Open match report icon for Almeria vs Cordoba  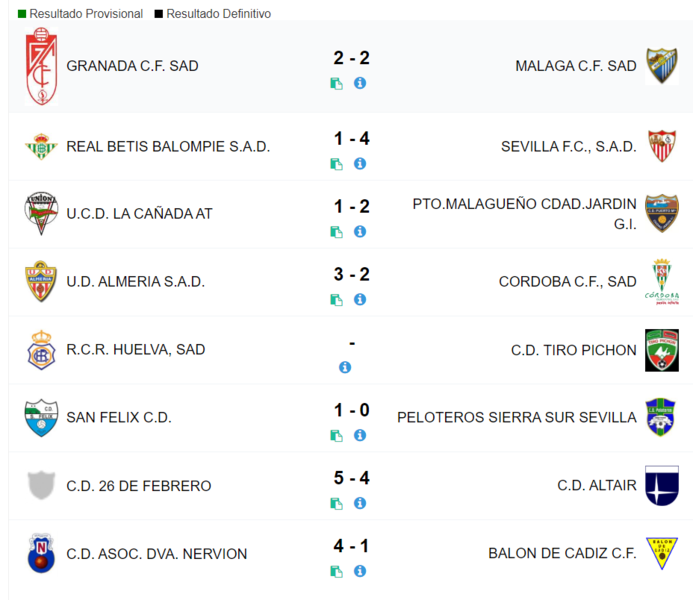pos(336,300)
